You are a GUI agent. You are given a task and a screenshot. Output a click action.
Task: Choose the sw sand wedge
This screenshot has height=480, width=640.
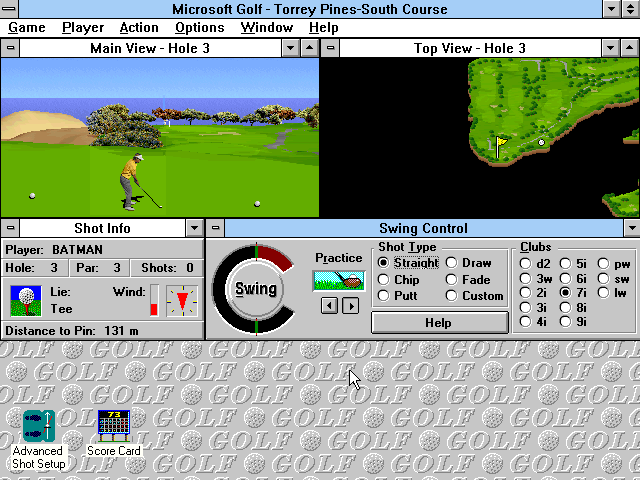613,279
